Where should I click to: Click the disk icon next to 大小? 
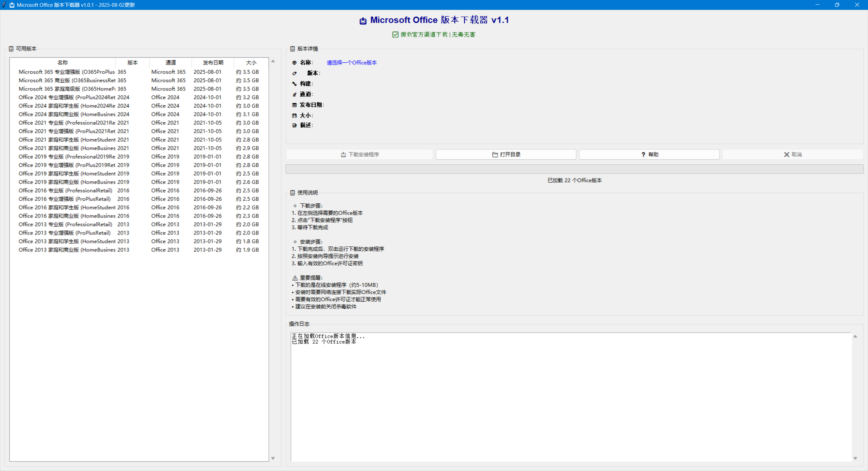coord(294,116)
